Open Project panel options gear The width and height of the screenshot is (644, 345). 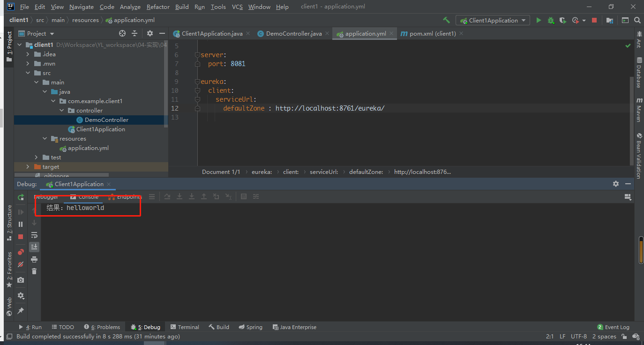(x=150, y=33)
